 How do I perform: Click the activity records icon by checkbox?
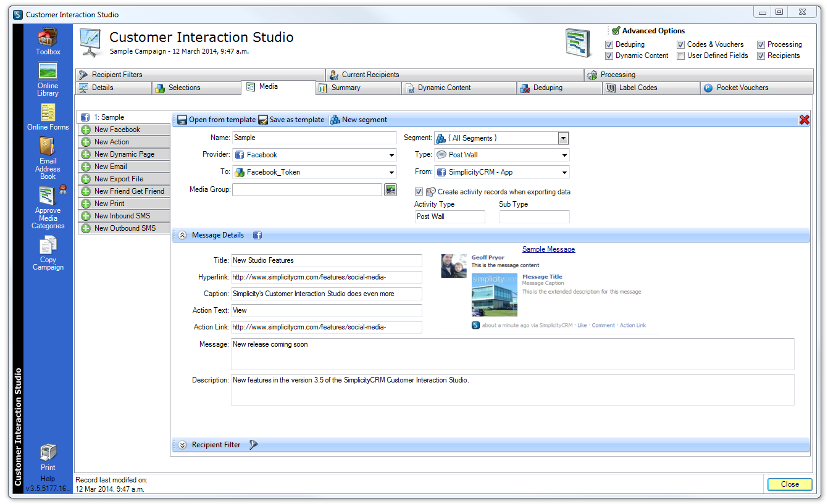(x=431, y=192)
